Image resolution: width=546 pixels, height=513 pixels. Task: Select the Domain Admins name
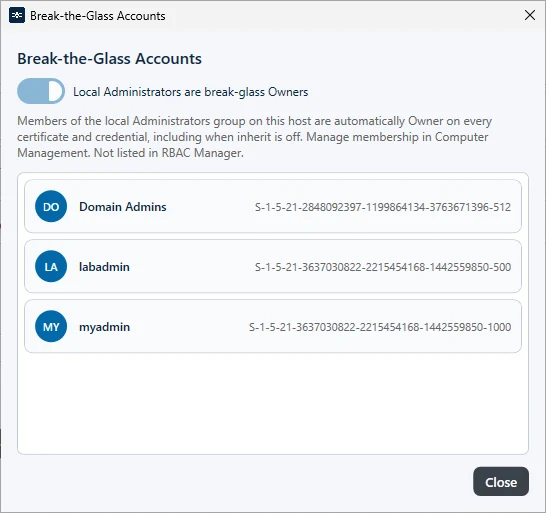pyautogui.click(x=123, y=207)
